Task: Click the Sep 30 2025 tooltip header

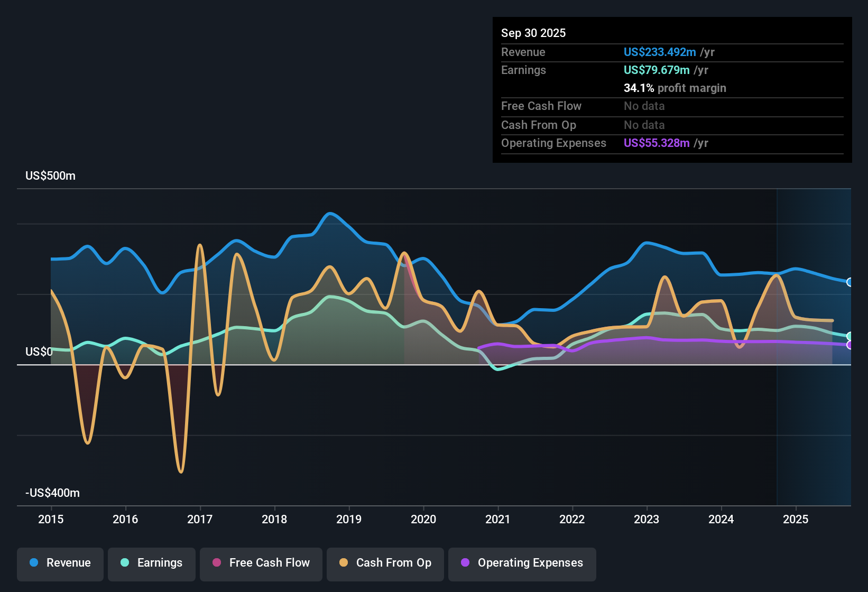Action: [x=533, y=33]
